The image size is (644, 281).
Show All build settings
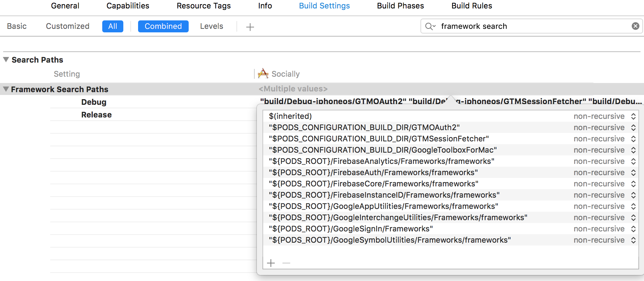112,26
